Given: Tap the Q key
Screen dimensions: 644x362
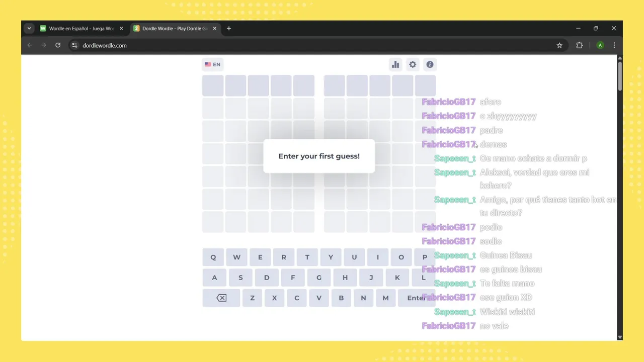Looking at the screenshot, I should (x=213, y=257).
